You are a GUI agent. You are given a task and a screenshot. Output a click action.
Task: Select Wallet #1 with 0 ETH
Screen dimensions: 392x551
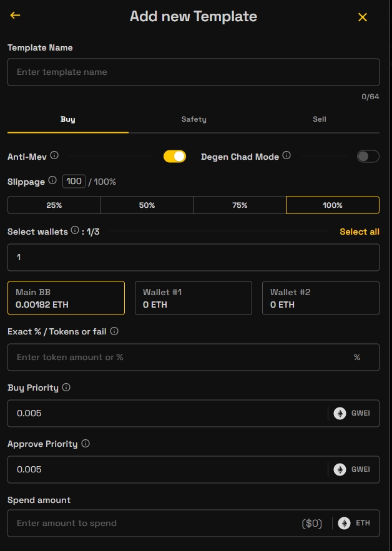click(194, 298)
